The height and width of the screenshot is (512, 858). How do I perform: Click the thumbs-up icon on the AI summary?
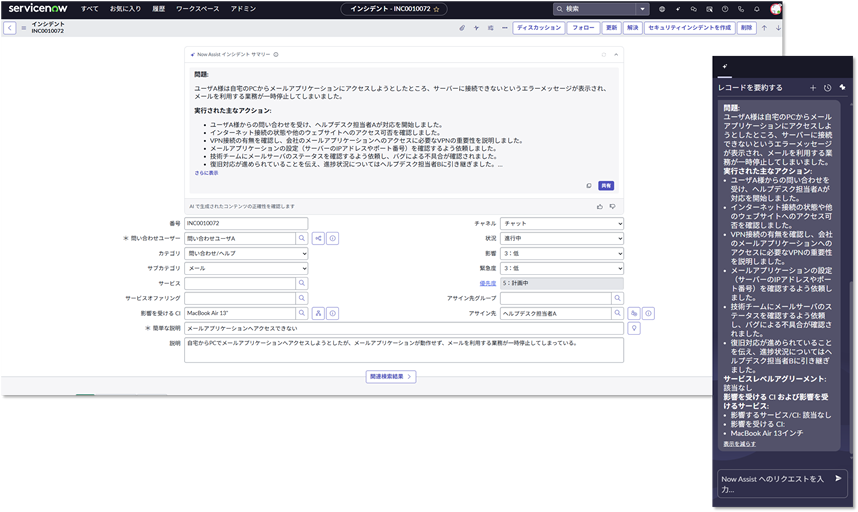pos(600,206)
